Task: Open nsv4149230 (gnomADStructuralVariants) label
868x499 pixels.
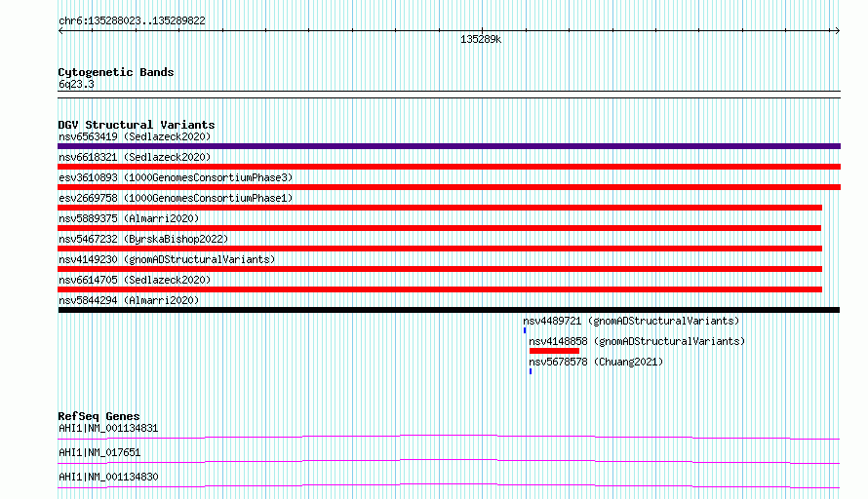Action: 167,259
